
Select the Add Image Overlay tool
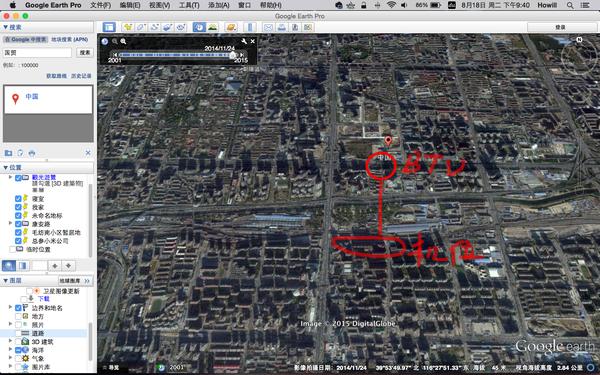[x=168, y=27]
